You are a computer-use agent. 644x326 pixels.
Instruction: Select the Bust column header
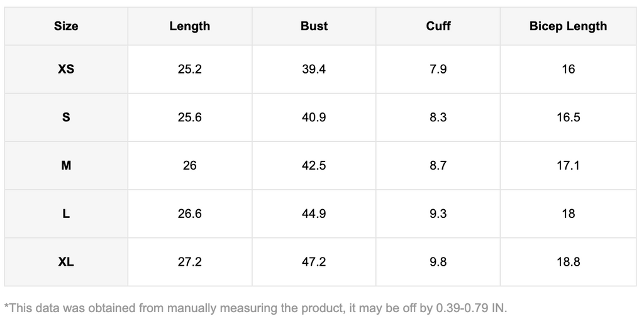(x=314, y=26)
